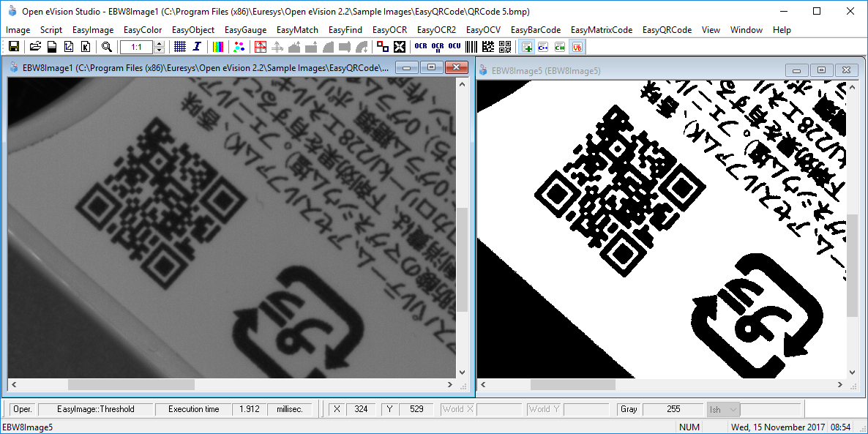Minimize the EBW8Image1 child window
The width and height of the screenshot is (868, 434).
click(x=408, y=67)
